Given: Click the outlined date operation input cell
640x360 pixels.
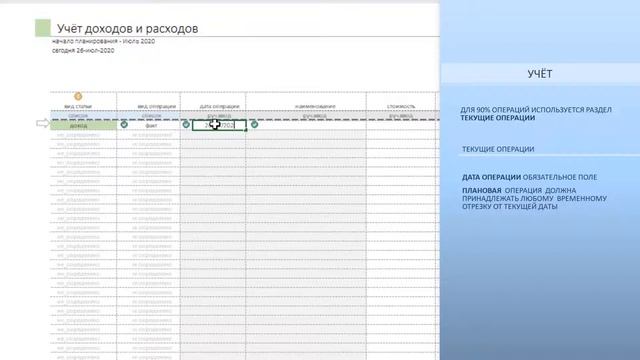Looking at the screenshot, I should pyautogui.click(x=219, y=125).
